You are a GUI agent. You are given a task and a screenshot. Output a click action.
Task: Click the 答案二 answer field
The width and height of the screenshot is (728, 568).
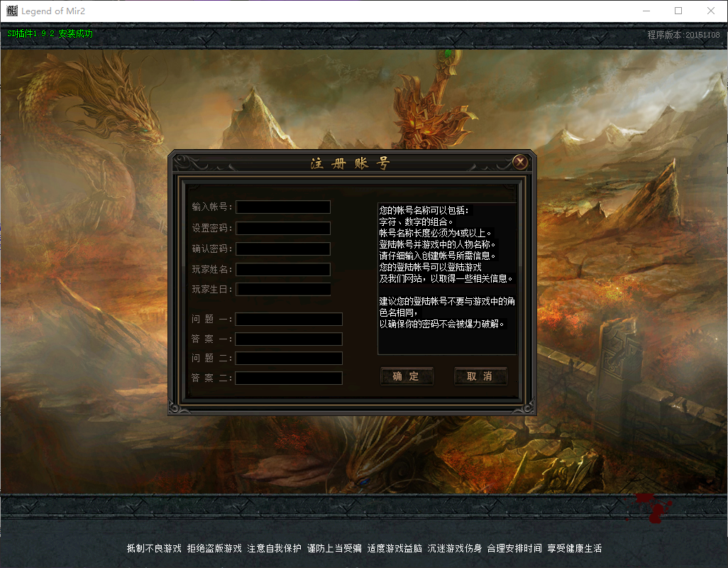click(289, 378)
